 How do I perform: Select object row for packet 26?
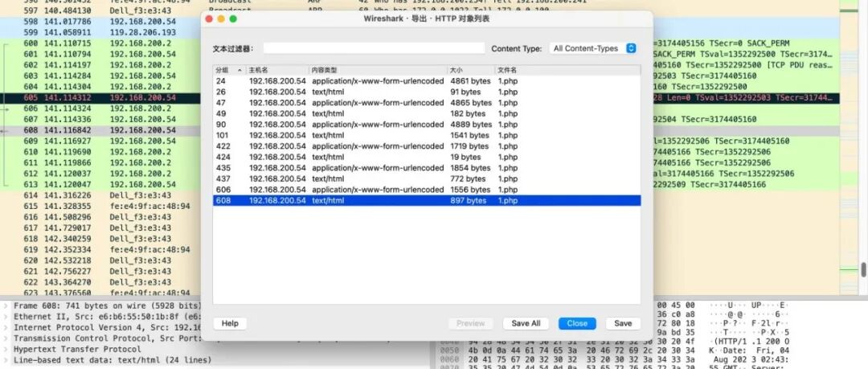pos(427,92)
